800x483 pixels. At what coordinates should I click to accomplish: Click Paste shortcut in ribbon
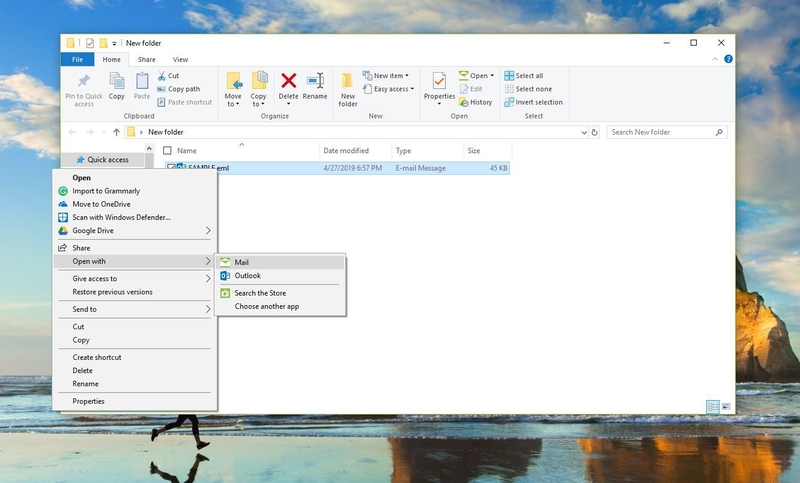tap(185, 102)
